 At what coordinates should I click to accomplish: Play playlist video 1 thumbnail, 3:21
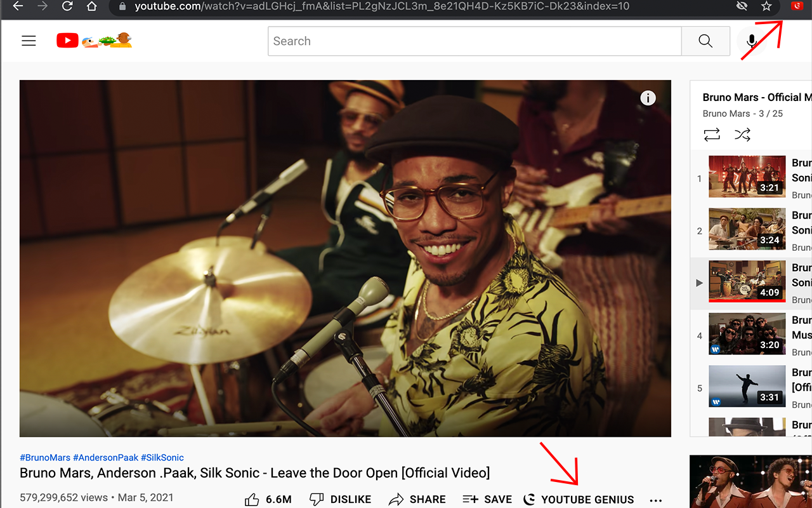pyautogui.click(x=747, y=177)
